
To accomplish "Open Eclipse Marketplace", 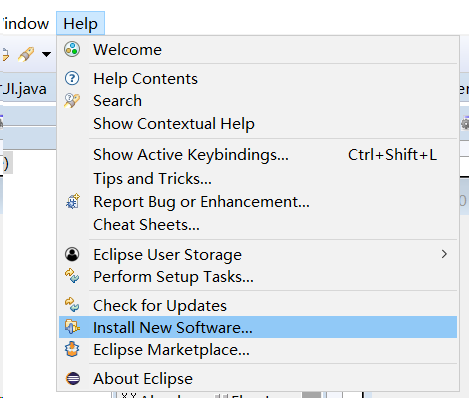I will tap(171, 350).
